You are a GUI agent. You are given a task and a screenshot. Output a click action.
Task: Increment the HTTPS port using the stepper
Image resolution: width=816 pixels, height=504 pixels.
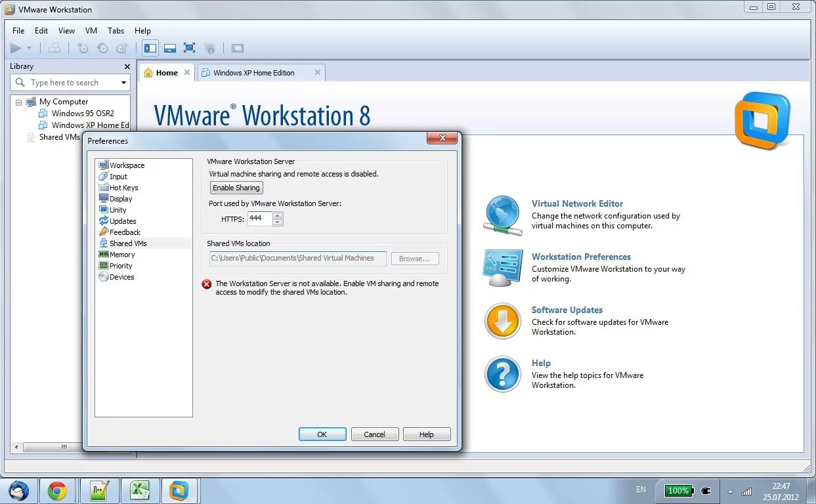click(277, 216)
